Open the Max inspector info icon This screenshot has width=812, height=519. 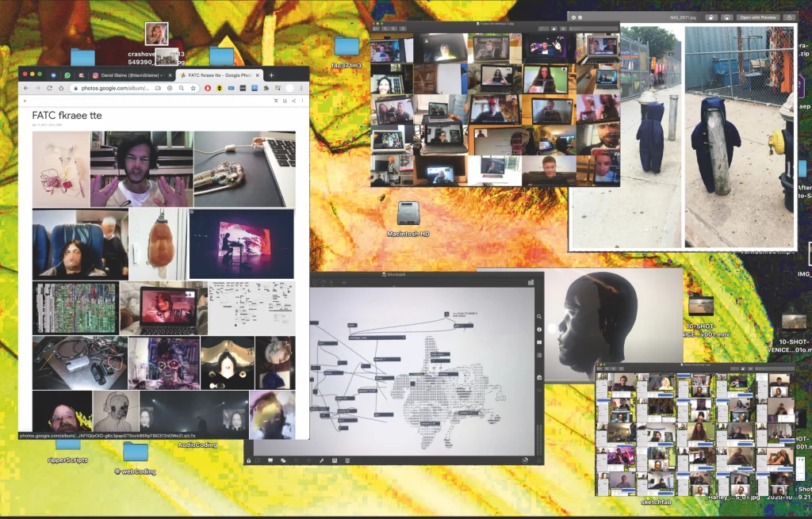click(x=539, y=330)
